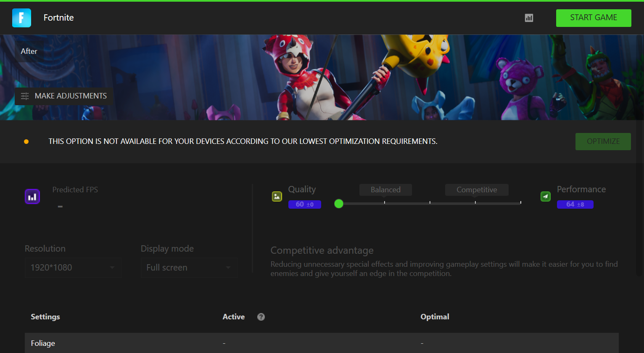Click the Competitive advantage heading

pyautogui.click(x=322, y=250)
